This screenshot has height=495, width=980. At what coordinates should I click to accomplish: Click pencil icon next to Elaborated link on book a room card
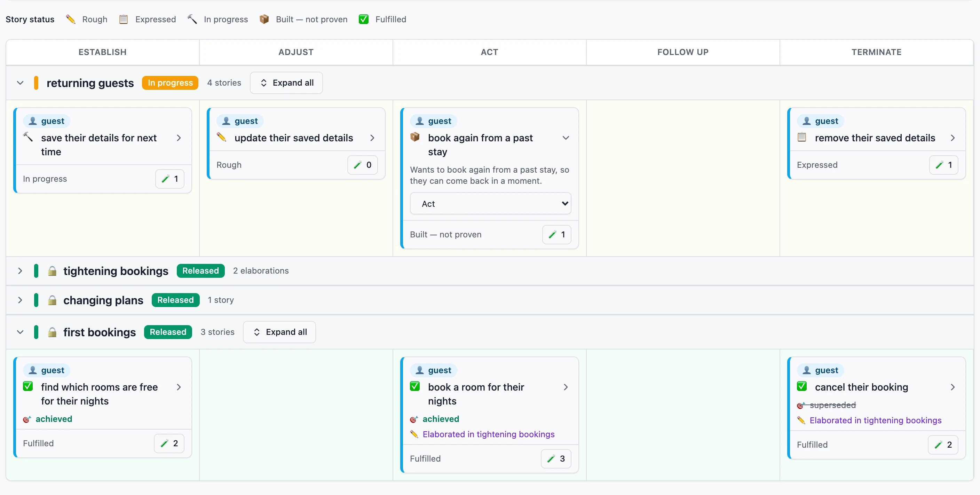(x=414, y=434)
